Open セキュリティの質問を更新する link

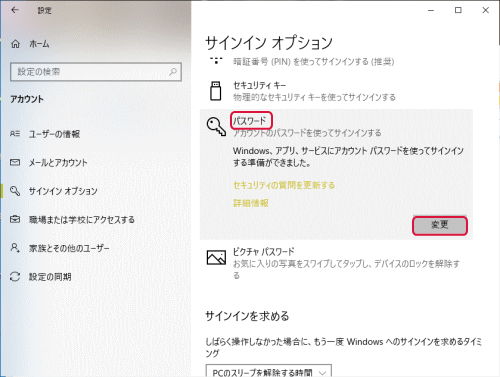(284, 185)
